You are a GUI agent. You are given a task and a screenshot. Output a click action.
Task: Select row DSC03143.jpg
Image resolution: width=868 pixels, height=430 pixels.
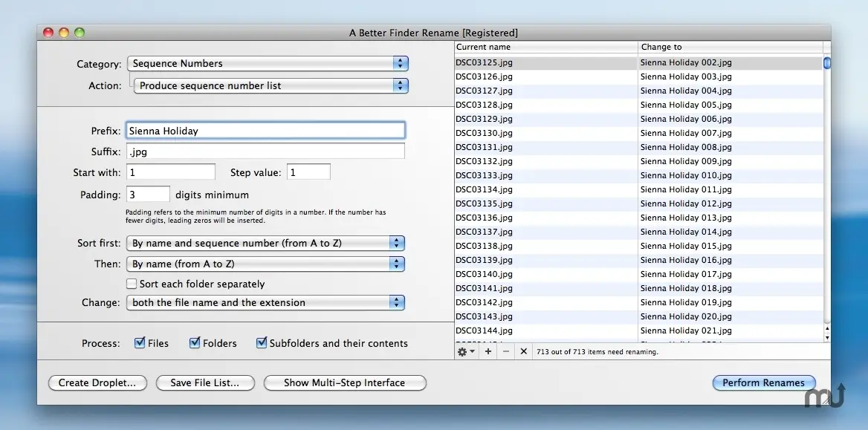[639, 316]
